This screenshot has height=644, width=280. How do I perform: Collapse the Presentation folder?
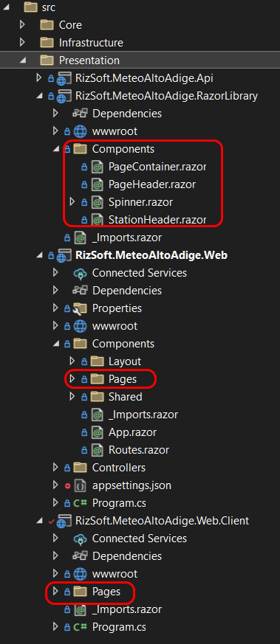pos(23,60)
